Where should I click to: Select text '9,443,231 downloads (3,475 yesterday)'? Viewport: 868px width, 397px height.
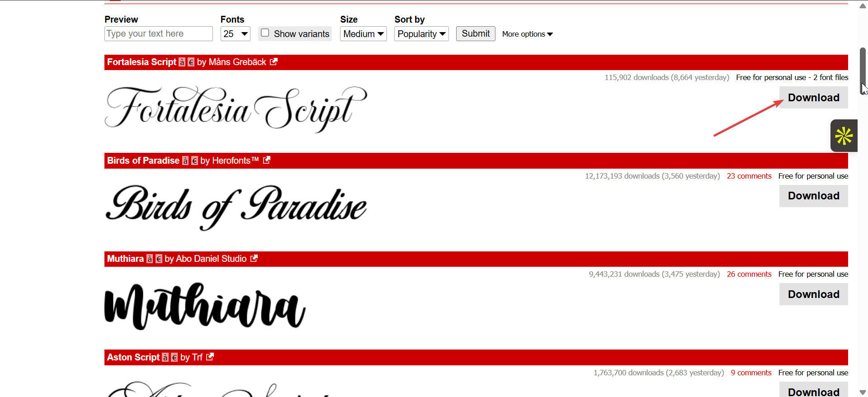pos(654,274)
